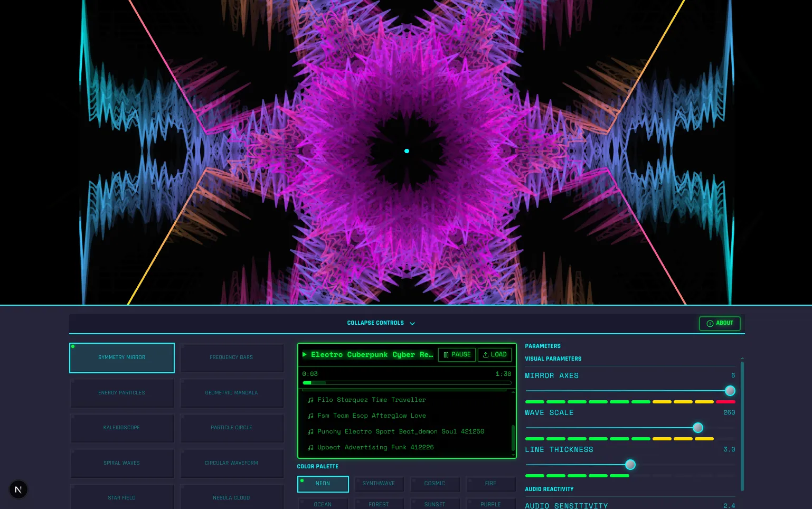Click the play triangle next to Electro Cuberpunk title
The width and height of the screenshot is (812, 509).
(x=305, y=354)
